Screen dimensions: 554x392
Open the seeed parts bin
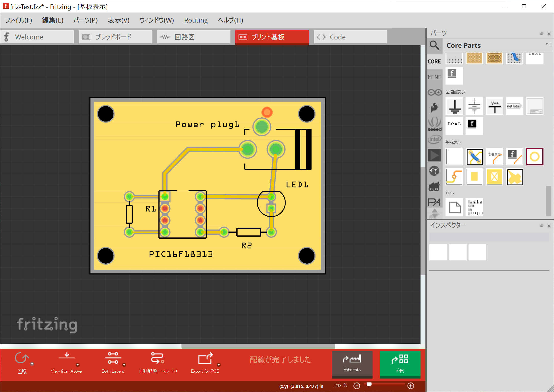click(x=434, y=124)
